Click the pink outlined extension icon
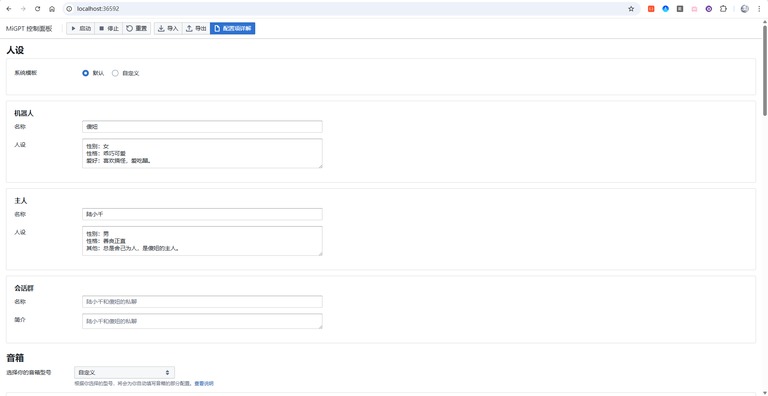The height and width of the screenshot is (396, 768). [694, 9]
